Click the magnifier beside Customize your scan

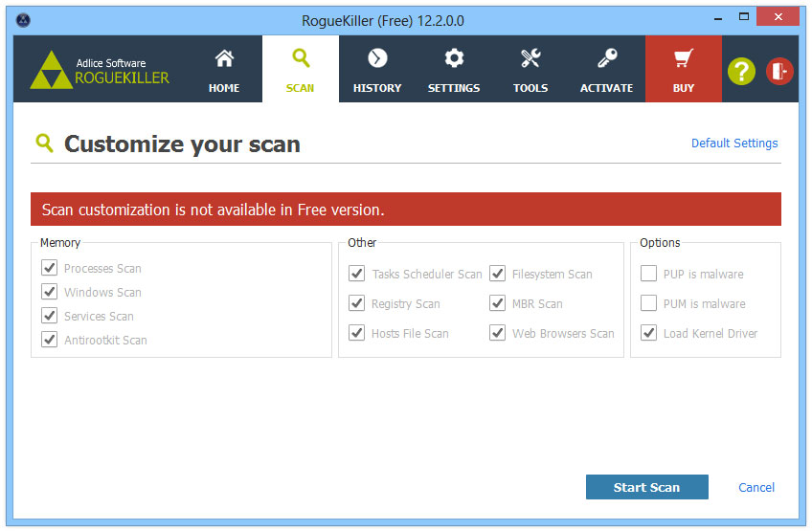pyautogui.click(x=45, y=143)
